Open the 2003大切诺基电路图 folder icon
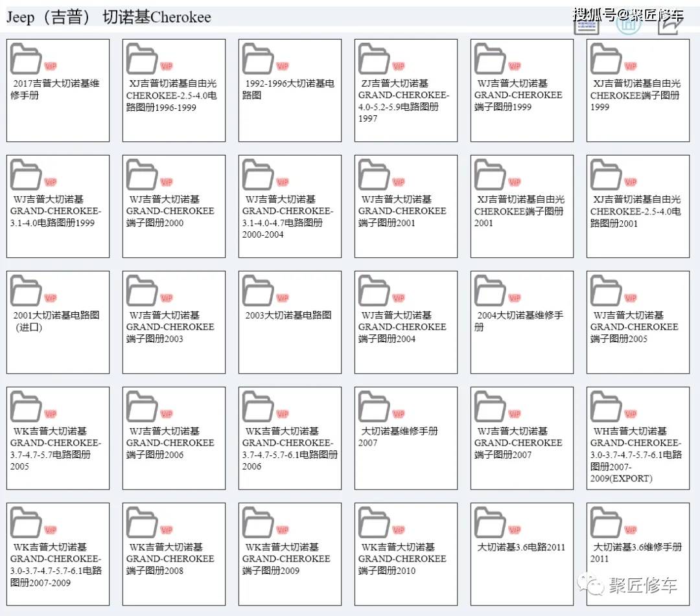Viewport: 700px width, 616px height. pyautogui.click(x=258, y=290)
